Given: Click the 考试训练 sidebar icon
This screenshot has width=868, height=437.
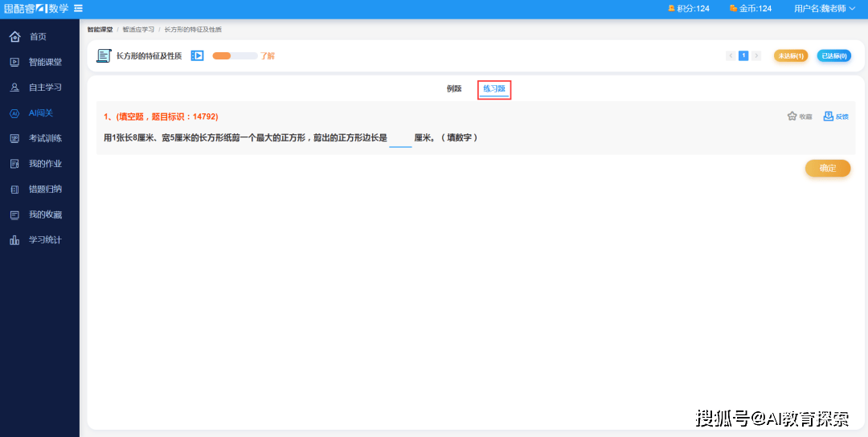Looking at the screenshot, I should click(15, 138).
